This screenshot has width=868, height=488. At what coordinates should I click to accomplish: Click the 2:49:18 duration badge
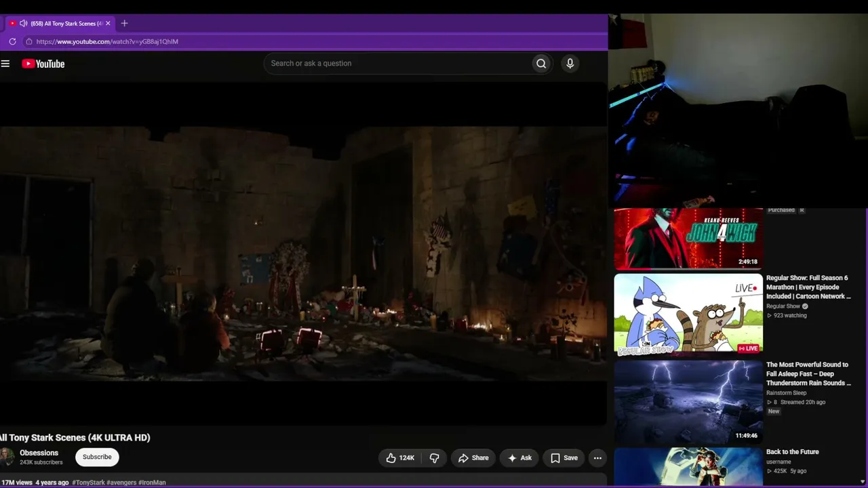point(748,262)
